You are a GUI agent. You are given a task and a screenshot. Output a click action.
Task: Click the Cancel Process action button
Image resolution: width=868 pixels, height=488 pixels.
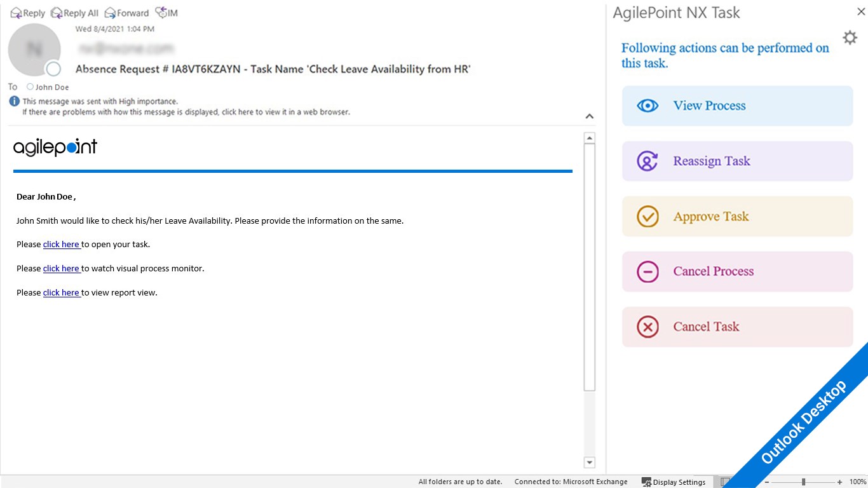[737, 272]
